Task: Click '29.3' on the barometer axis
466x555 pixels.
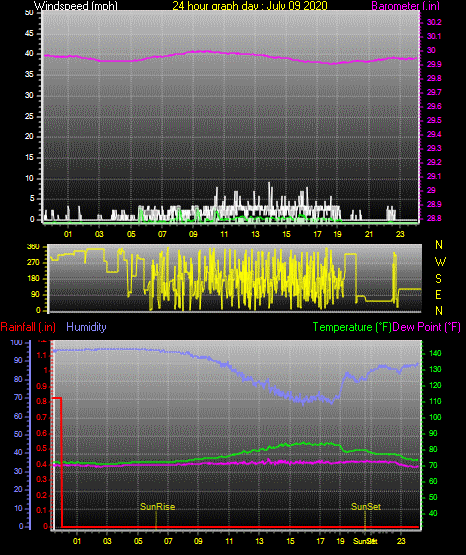Action: pos(434,148)
